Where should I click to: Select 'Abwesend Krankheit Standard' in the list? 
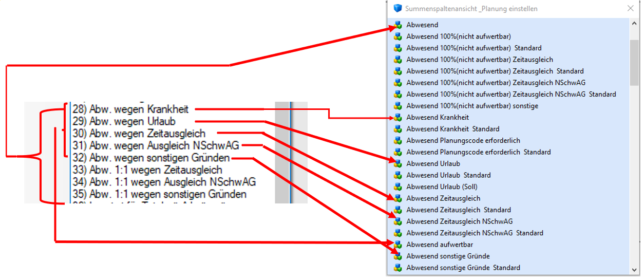pyautogui.click(x=452, y=129)
